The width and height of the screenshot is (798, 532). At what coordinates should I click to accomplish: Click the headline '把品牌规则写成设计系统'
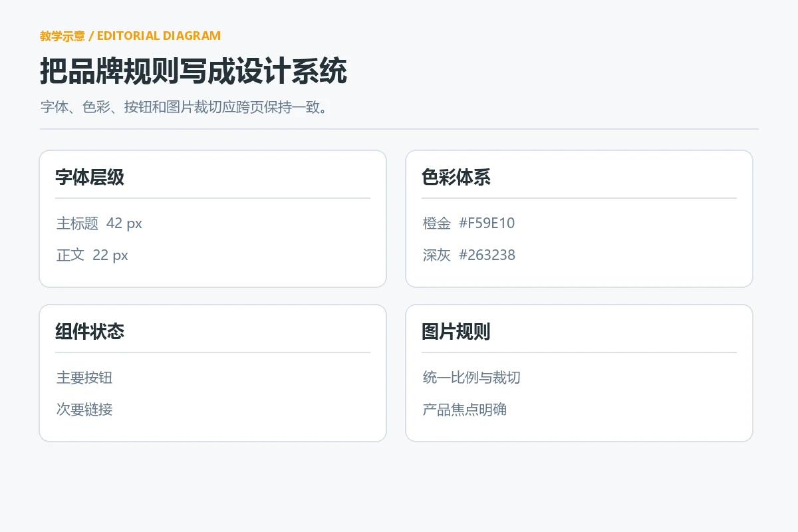pyautogui.click(x=194, y=71)
